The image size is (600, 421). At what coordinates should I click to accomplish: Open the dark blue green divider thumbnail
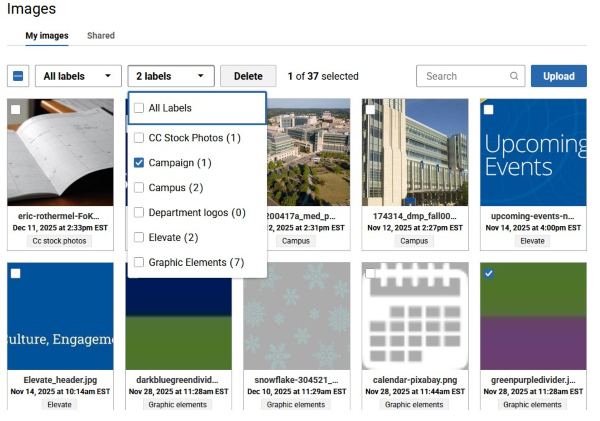pos(179,324)
